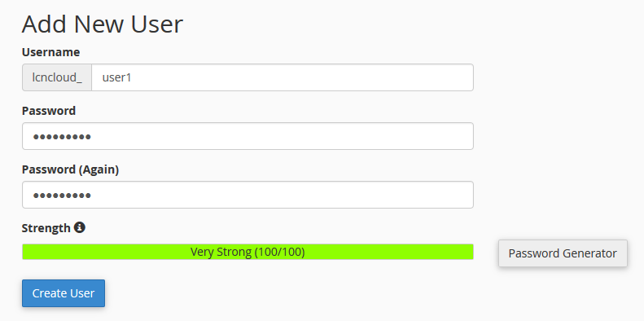Click the lcncloud_ username prefix box
644x321 pixels.
[x=57, y=77]
